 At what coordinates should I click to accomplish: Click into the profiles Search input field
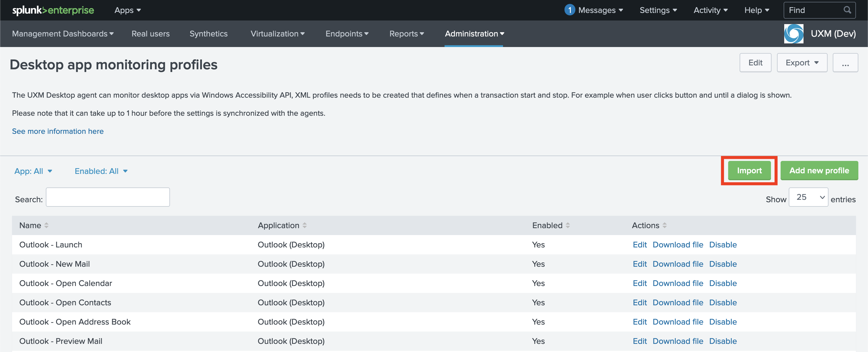tap(108, 197)
